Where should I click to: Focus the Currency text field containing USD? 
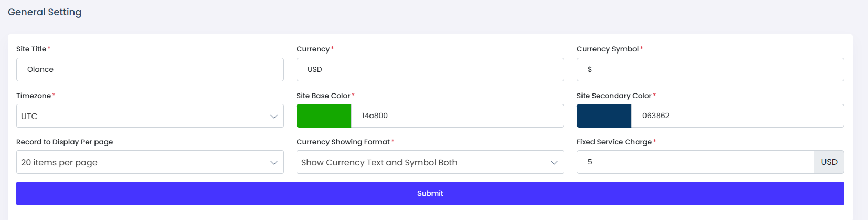430,69
